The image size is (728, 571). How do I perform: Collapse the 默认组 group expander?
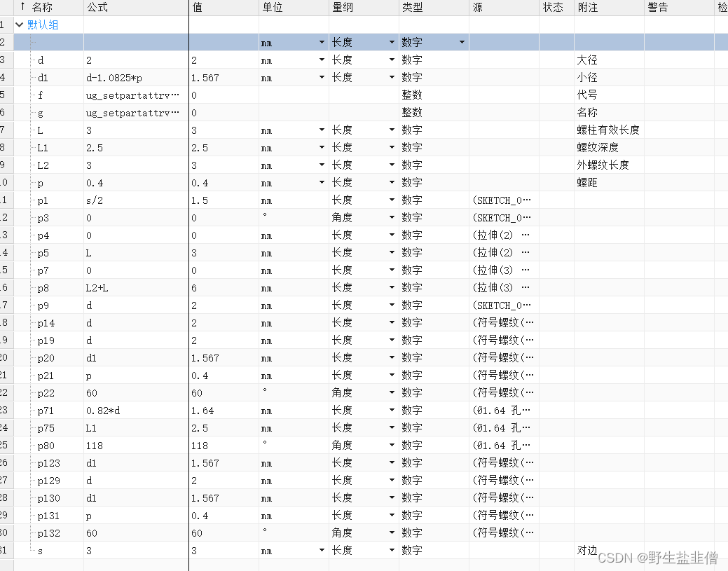coord(19,25)
